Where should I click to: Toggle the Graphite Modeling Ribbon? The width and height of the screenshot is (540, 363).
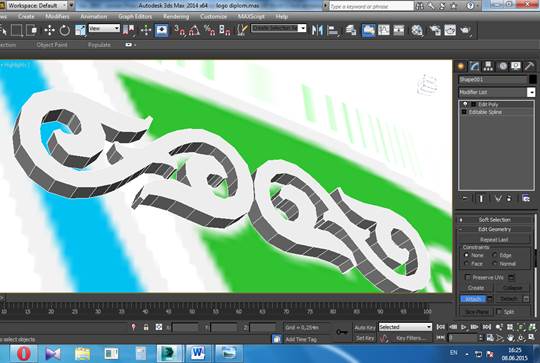coord(368,30)
